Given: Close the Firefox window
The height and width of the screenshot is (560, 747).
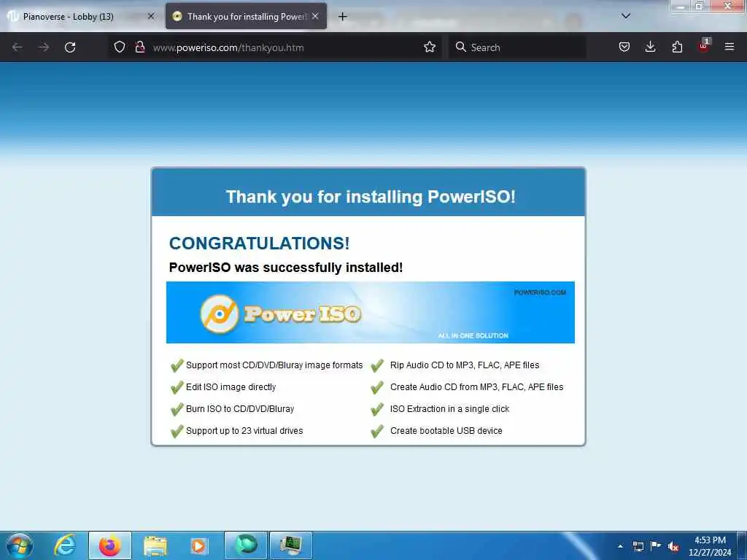Looking at the screenshot, I should pos(727,6).
